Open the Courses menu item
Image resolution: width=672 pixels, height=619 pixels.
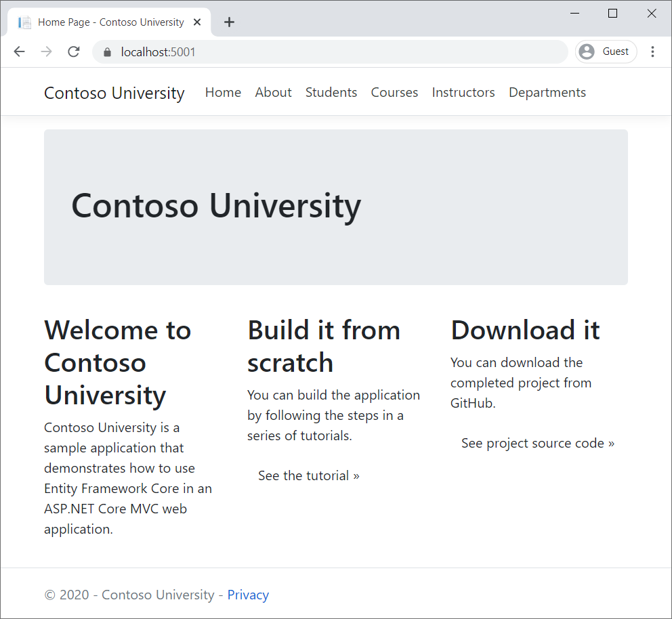tap(394, 92)
